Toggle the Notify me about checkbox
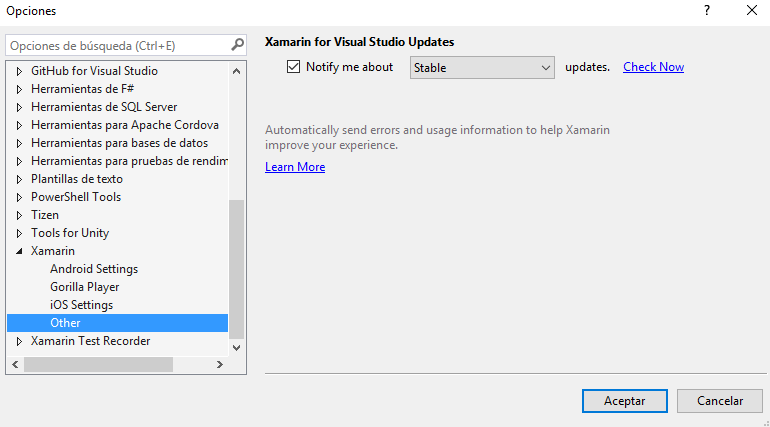 293,67
